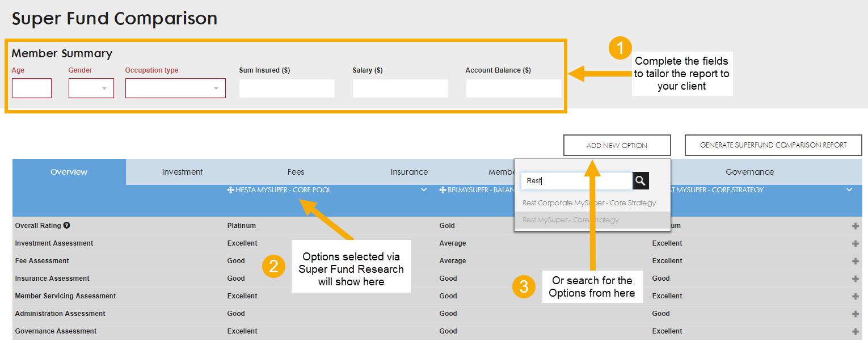This screenshot has height=346, width=868.
Task: Click the Member Summary section heading
Action: click(x=62, y=53)
